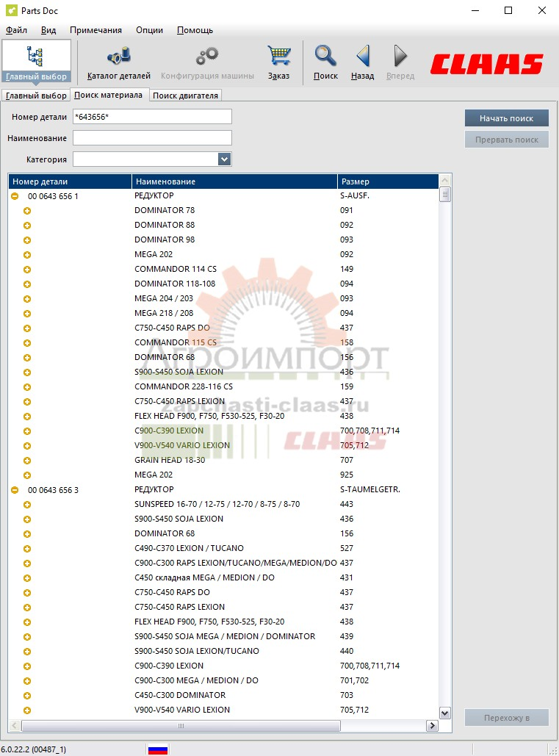
Task: Expand the C450-C300 DOMINATOR row
Action: [27, 696]
